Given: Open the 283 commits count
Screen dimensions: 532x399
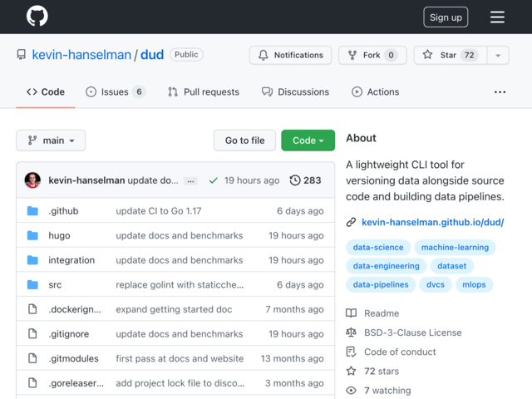Looking at the screenshot, I should click(x=313, y=180).
